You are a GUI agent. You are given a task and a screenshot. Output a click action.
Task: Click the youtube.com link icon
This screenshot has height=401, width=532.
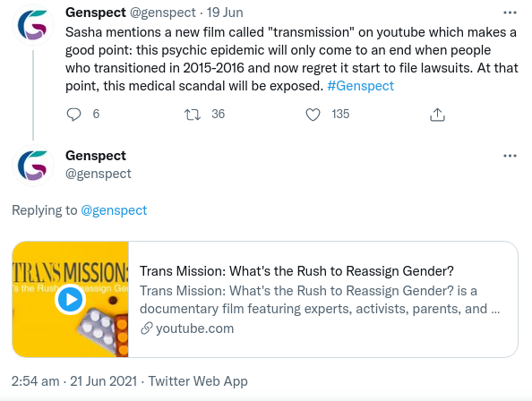click(146, 328)
